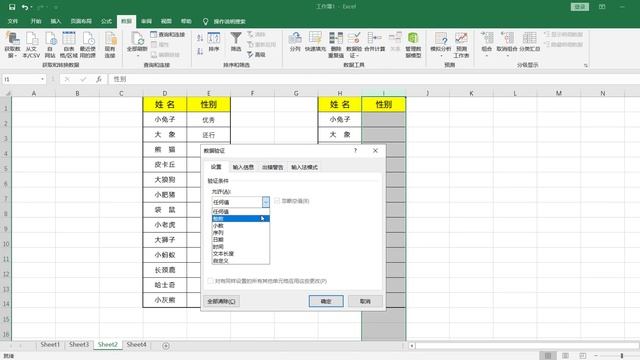640x360 pixels.
Task: Switch to the Sheet4 tab
Action: tap(136, 344)
